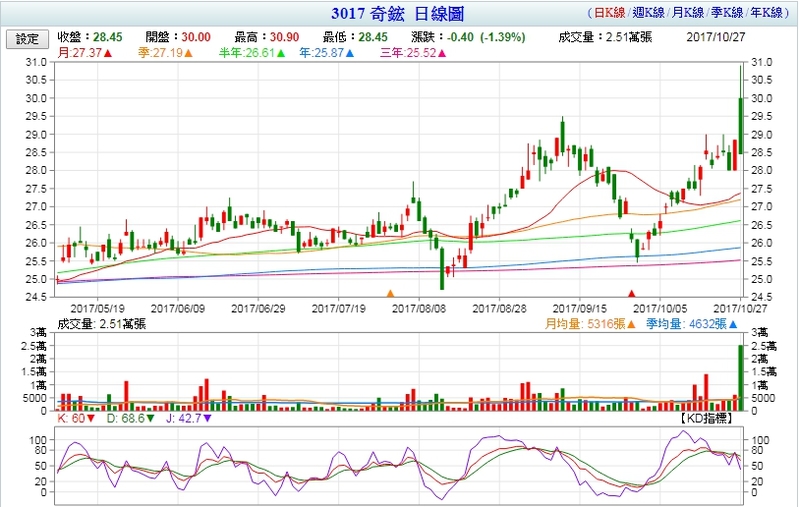This screenshot has width=799, height=507.
Task: Click the 月均量: 5316張 label
Action: point(585,324)
